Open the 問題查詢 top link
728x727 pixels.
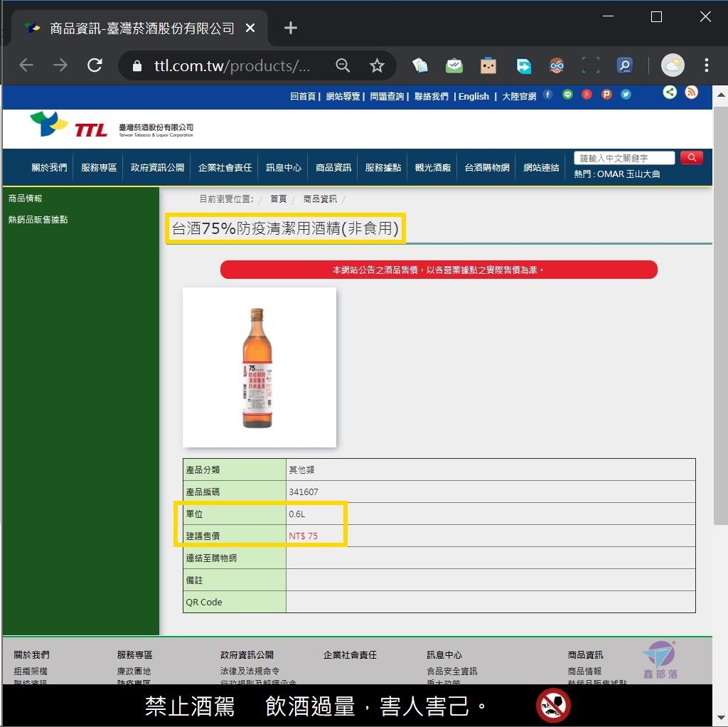point(387,96)
